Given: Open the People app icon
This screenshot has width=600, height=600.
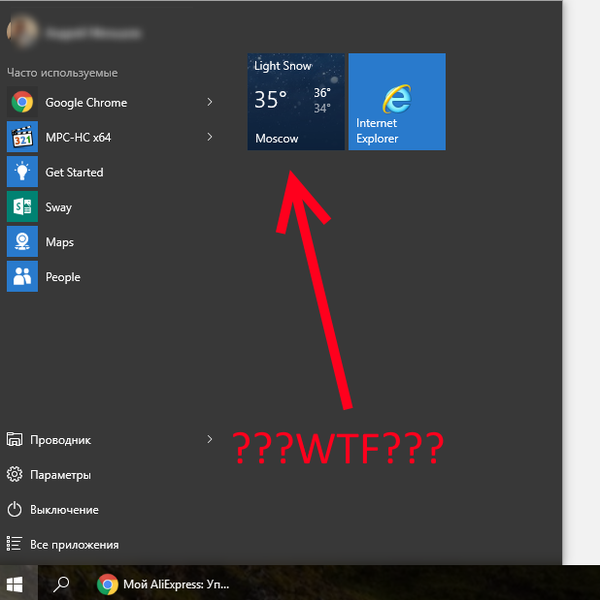Looking at the screenshot, I should (22, 276).
